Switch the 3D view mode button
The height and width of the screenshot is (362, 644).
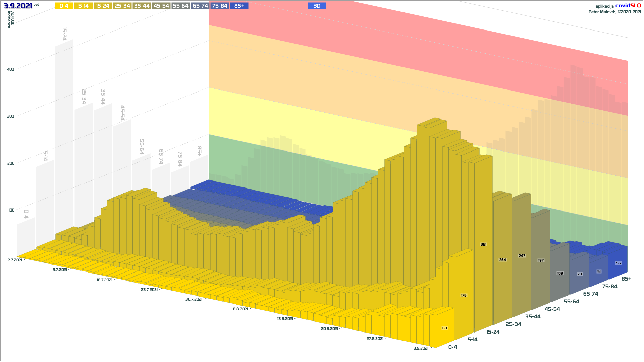[x=317, y=6]
